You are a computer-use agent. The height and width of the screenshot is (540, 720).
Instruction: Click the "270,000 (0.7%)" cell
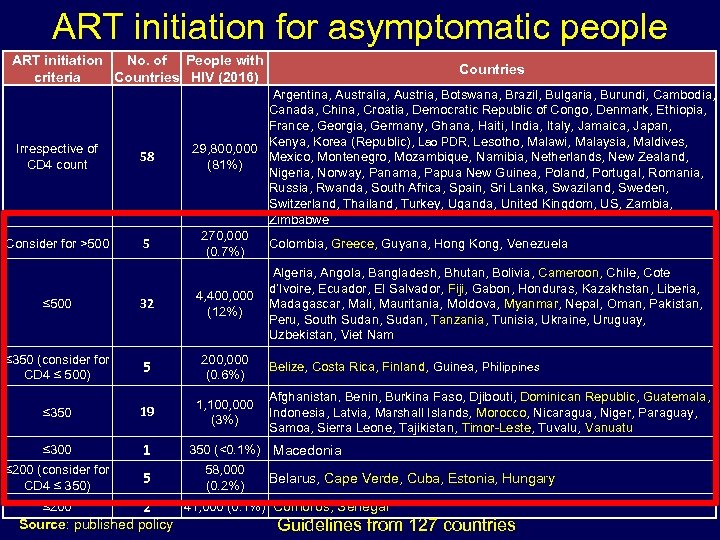coord(225,243)
